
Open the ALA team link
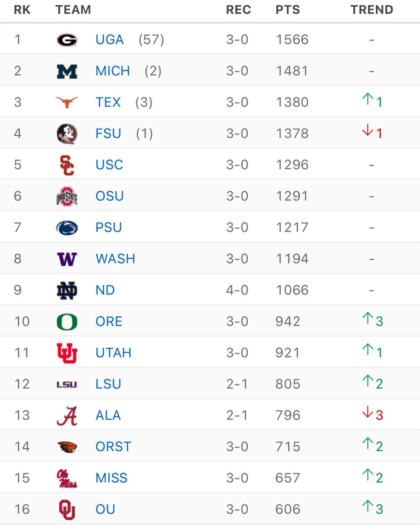pyautogui.click(x=108, y=415)
